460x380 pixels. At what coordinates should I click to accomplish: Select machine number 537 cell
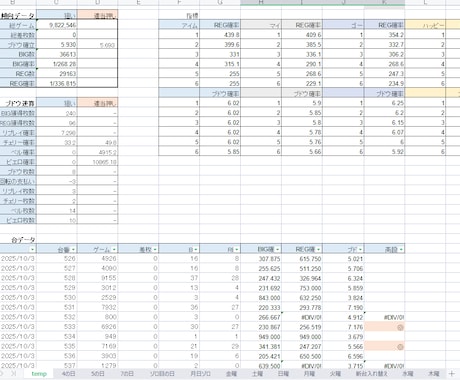click(x=57, y=366)
